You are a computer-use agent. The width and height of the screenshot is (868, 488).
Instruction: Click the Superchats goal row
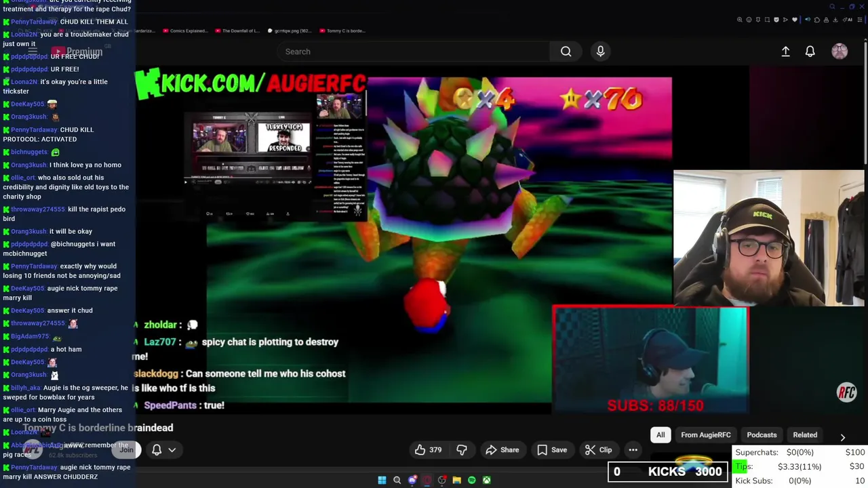[800, 452]
